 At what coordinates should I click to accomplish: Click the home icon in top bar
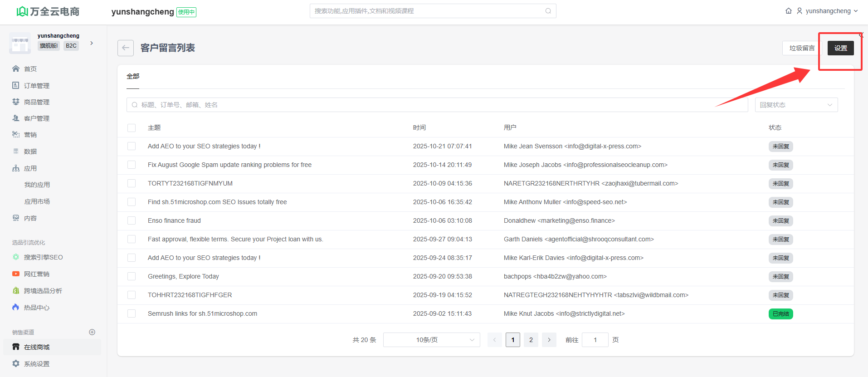coord(789,11)
